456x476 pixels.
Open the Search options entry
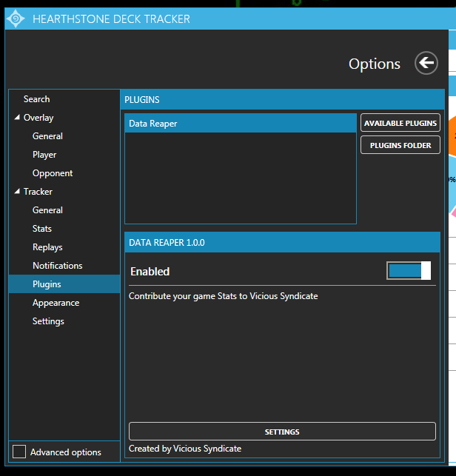[37, 99]
